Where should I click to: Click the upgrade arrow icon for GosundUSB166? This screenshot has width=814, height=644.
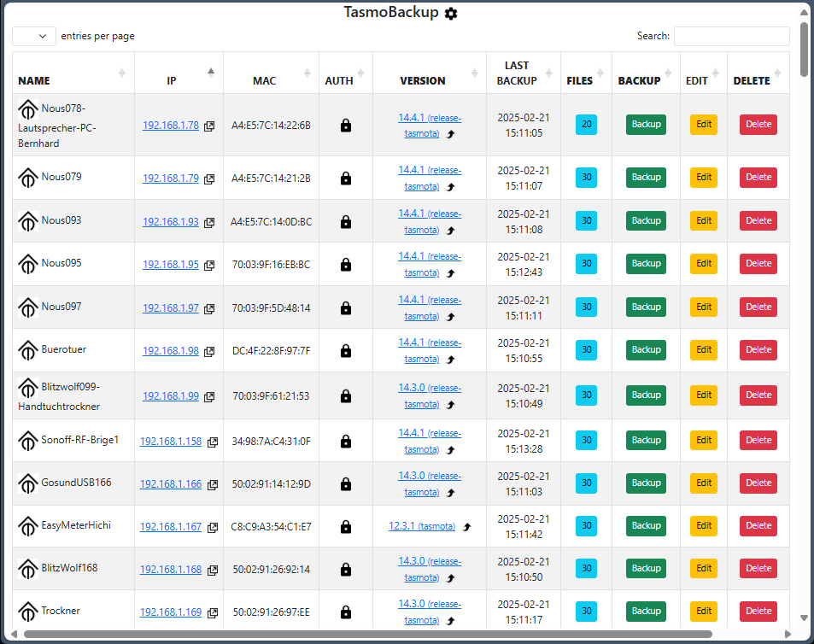pos(451,493)
